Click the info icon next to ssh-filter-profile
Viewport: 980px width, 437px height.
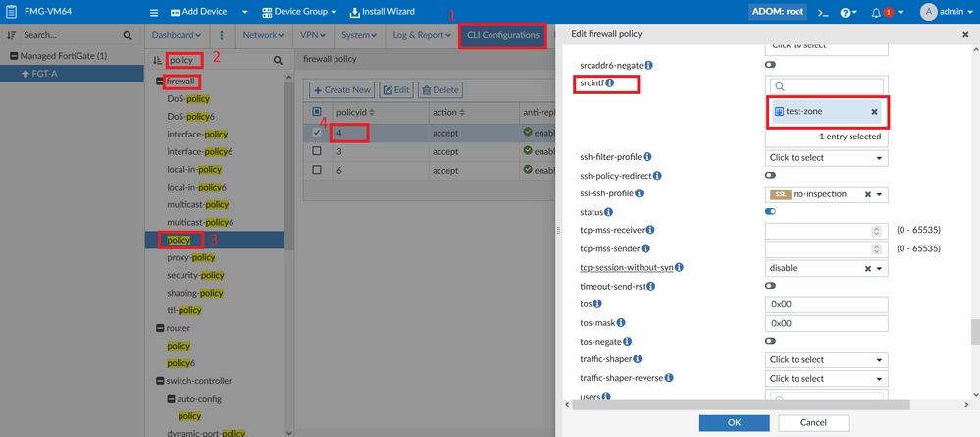click(x=647, y=156)
